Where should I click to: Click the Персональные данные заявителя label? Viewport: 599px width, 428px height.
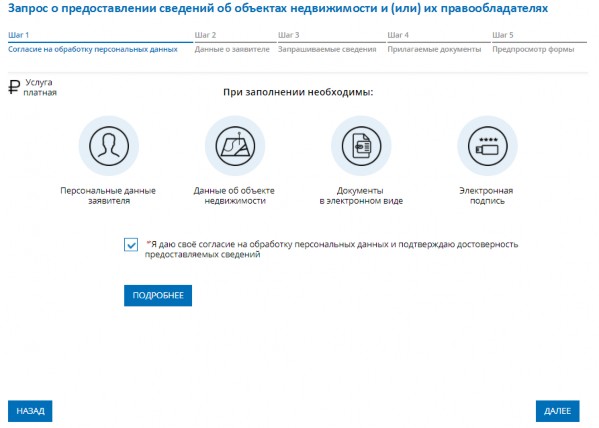click(108, 196)
